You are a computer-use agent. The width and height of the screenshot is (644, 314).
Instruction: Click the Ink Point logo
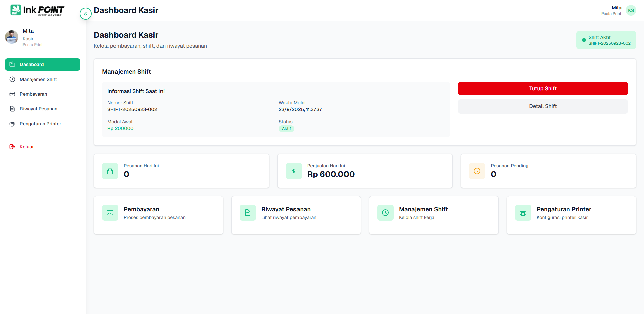click(37, 10)
